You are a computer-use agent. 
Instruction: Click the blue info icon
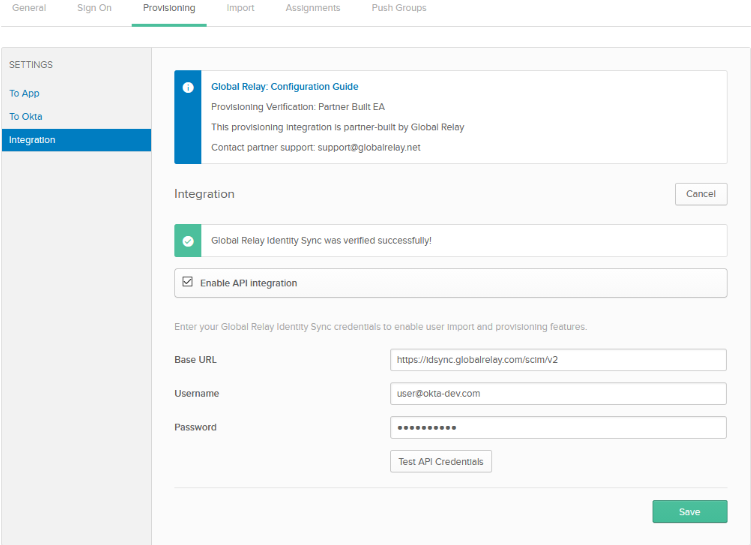point(188,87)
